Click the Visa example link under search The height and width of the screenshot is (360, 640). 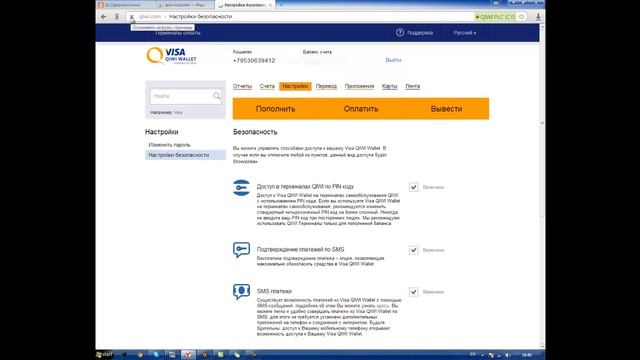pos(178,112)
